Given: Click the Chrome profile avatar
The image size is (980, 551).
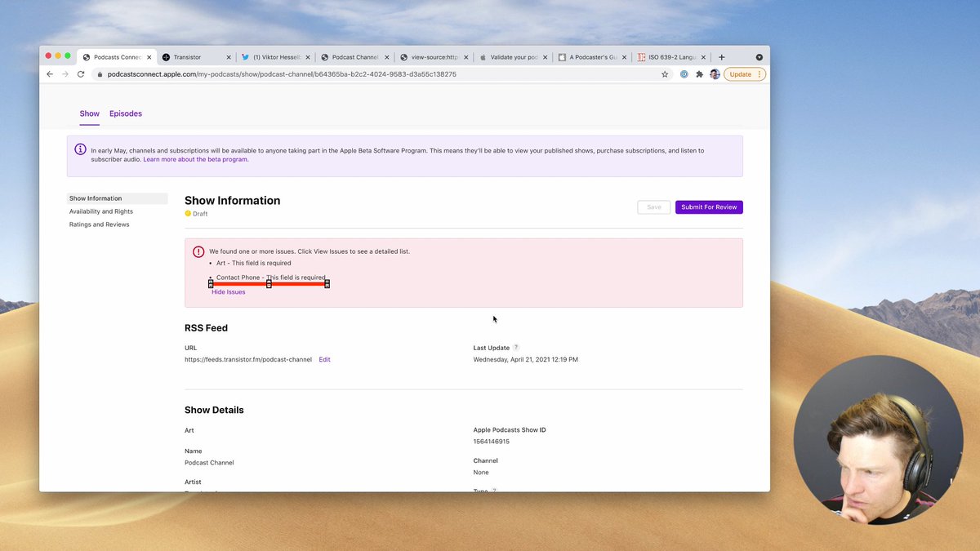Looking at the screenshot, I should coord(715,74).
